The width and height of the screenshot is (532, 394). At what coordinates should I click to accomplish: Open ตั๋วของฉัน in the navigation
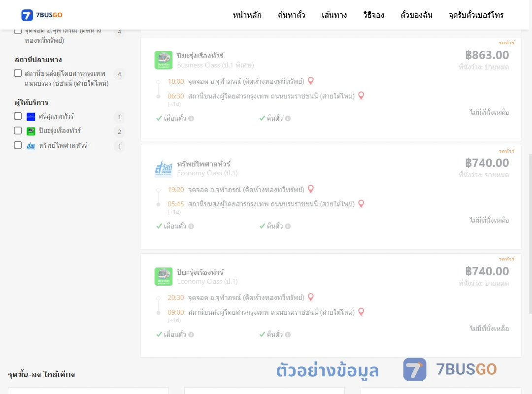[416, 15]
